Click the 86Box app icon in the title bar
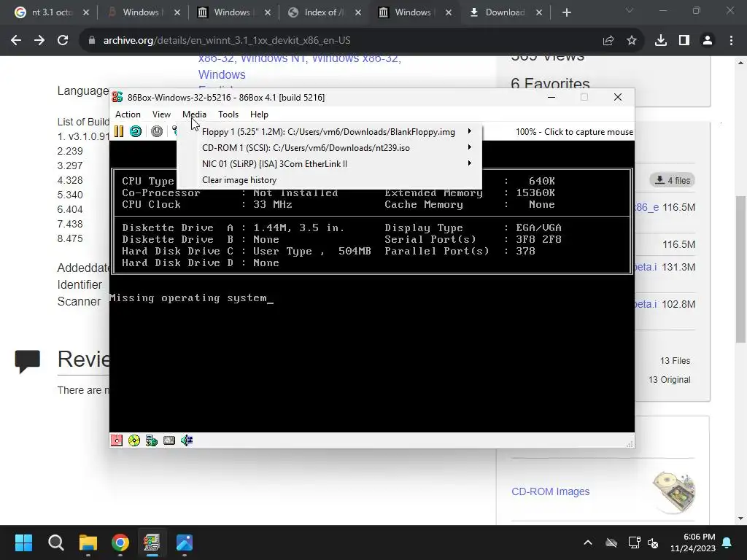This screenshot has height=560, width=747. (x=117, y=97)
